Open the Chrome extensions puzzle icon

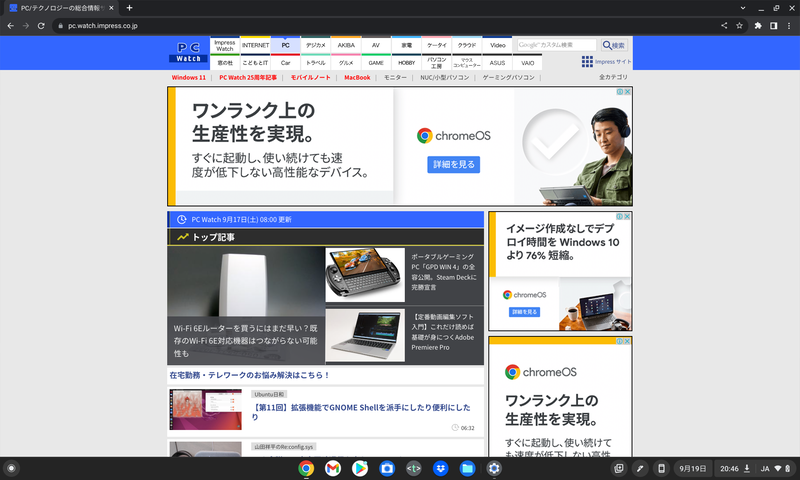758,26
